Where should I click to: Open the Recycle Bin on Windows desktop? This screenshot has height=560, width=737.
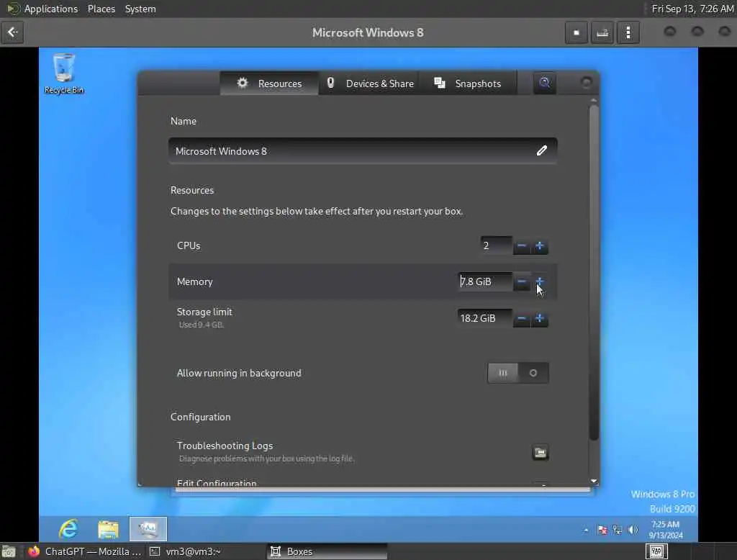[64, 74]
